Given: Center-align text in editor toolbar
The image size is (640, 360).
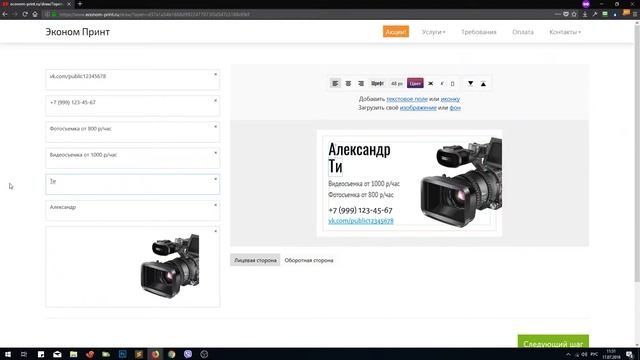Looking at the screenshot, I should 348,83.
